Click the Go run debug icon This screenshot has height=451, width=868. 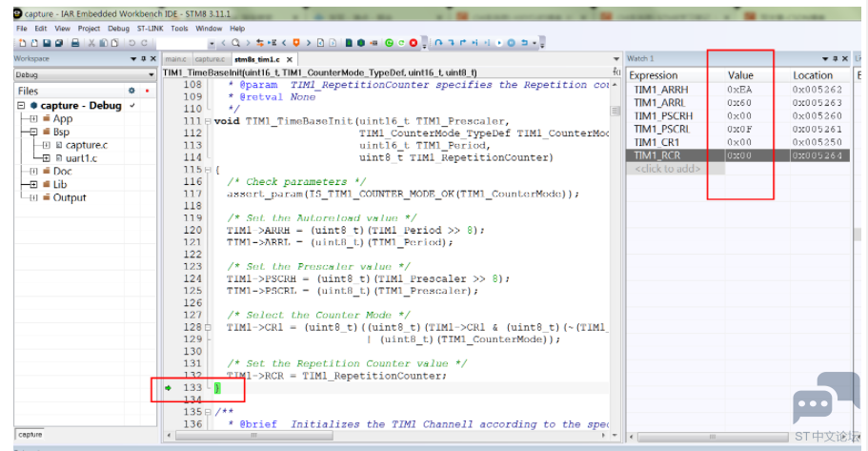tap(498, 43)
